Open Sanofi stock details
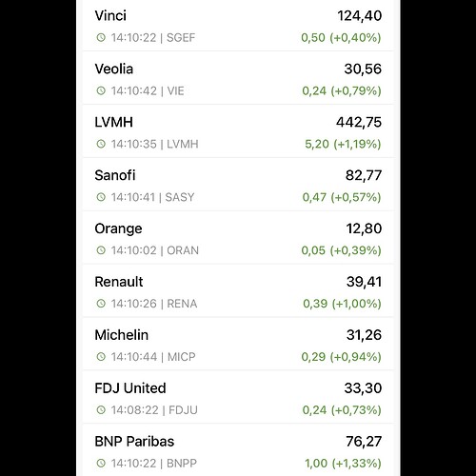This screenshot has height=476, width=476. tap(238, 184)
